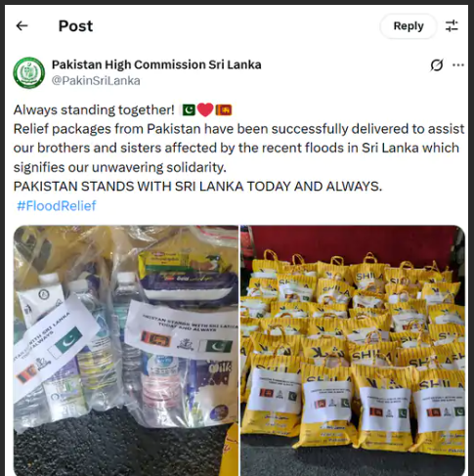Visit the @PakinSriLanka handle
Image resolution: width=474 pixels, height=476 pixels.
[96, 80]
